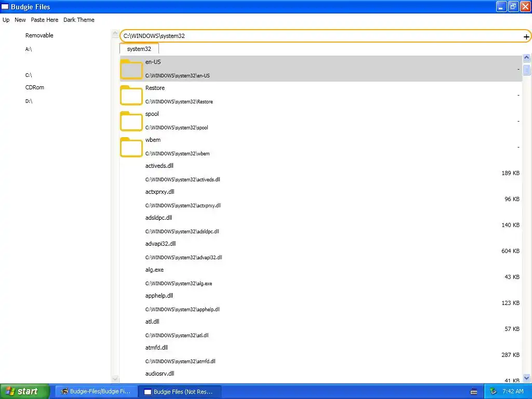
Task: Click the network tray icon beside clock
Action: click(x=493, y=392)
